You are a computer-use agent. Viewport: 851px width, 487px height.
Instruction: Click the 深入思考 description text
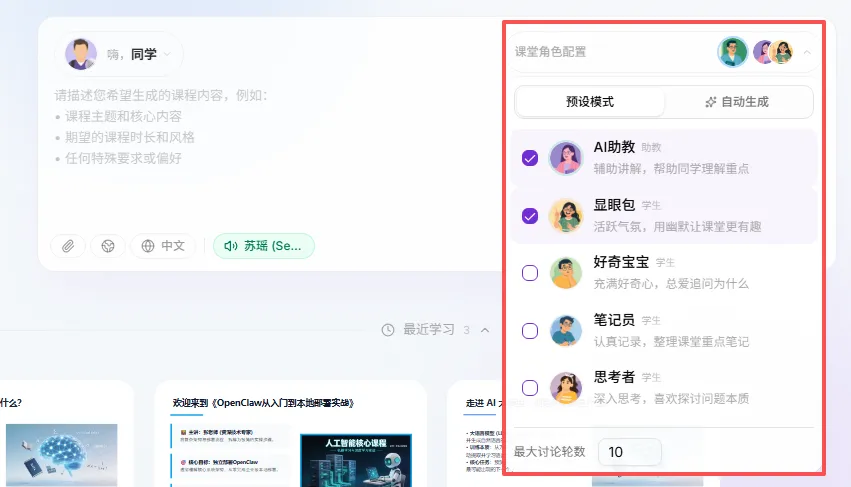tap(671, 399)
